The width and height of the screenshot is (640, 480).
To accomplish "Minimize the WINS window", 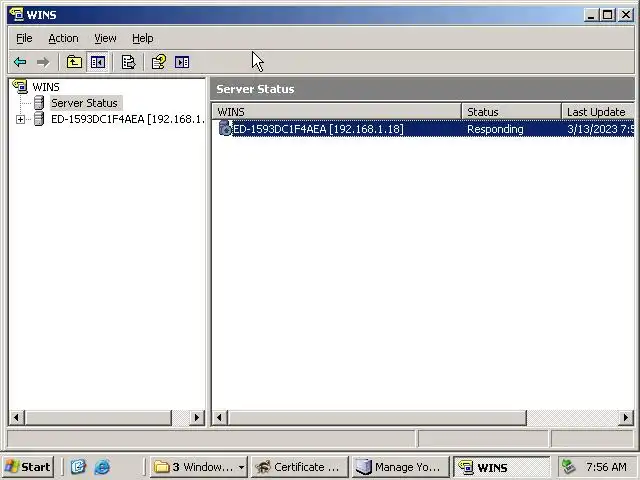I will [590, 15].
